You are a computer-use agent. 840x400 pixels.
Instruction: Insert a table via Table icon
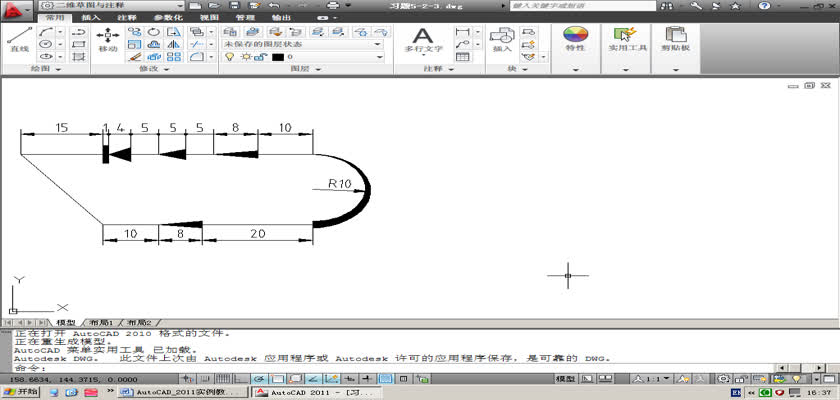pyautogui.click(x=462, y=56)
